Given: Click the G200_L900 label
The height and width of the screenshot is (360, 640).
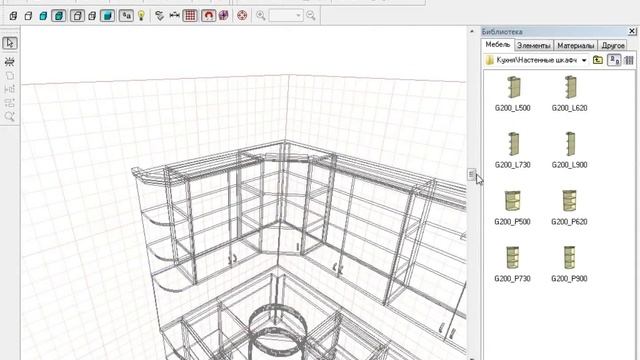Looking at the screenshot, I should click(569, 165).
